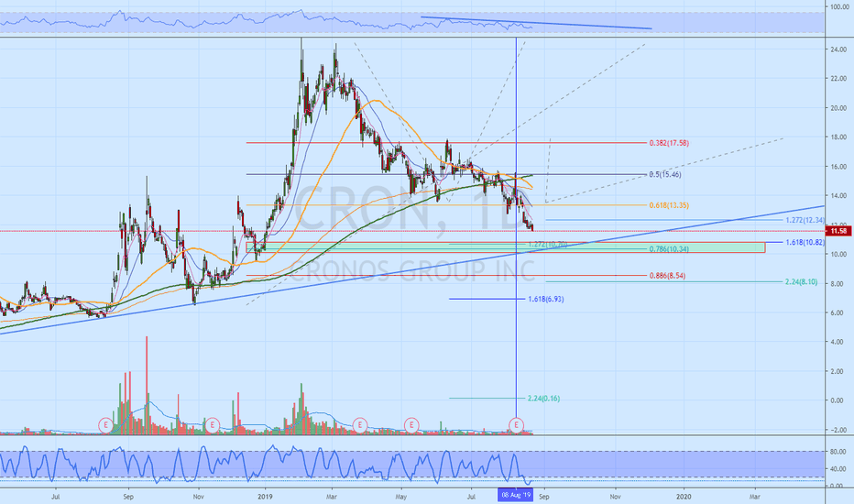Select the 08 Aug '19 date label
Screen dimensions: 854x504
(x=515, y=495)
